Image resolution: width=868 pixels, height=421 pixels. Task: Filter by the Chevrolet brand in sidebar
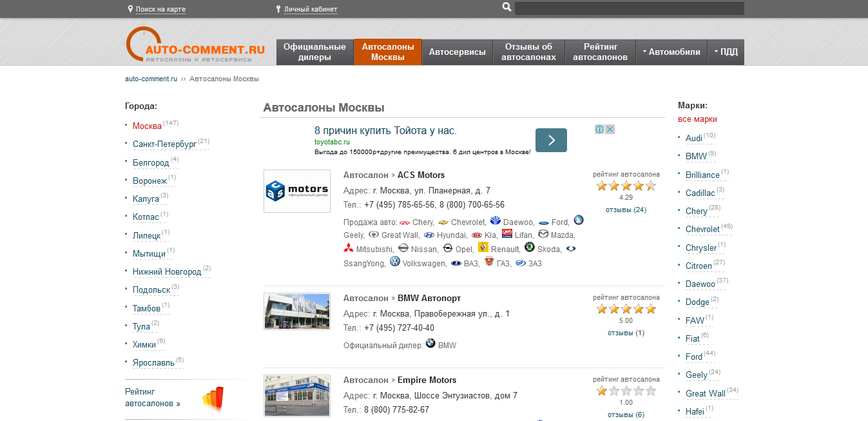[x=702, y=229]
